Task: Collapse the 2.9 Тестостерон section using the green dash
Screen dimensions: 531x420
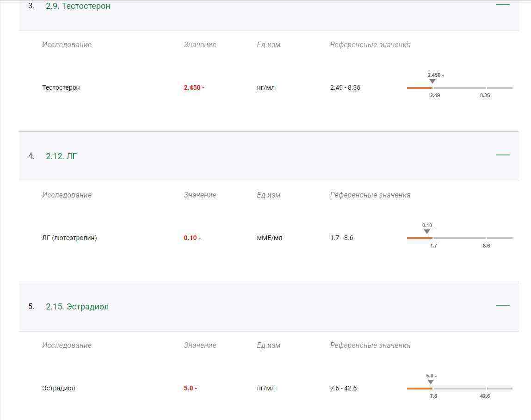Action: [x=502, y=5]
